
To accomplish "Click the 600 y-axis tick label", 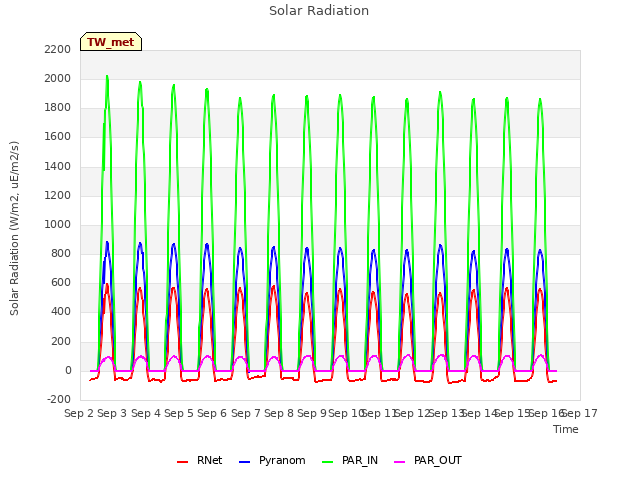I will [x=61, y=283].
